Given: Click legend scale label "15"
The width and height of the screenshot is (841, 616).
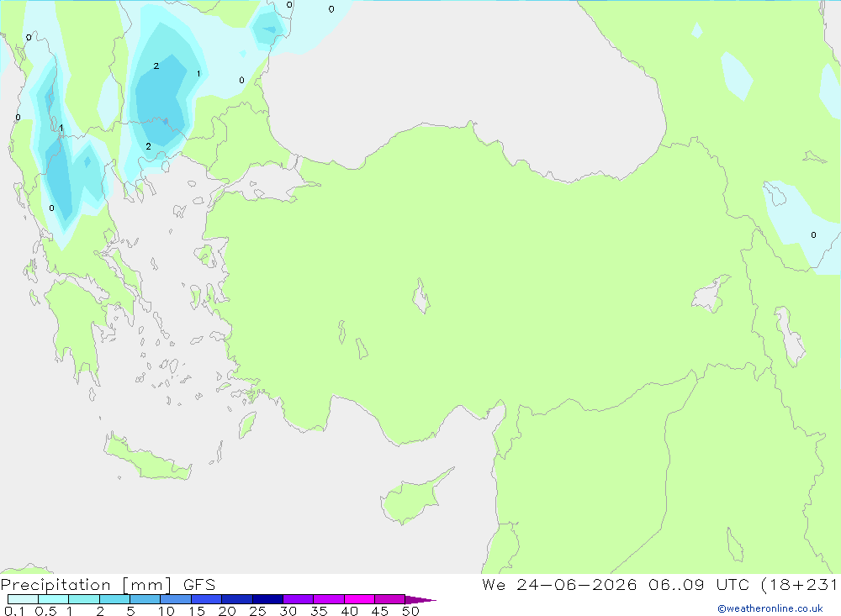Looking at the screenshot, I should coord(197,611).
